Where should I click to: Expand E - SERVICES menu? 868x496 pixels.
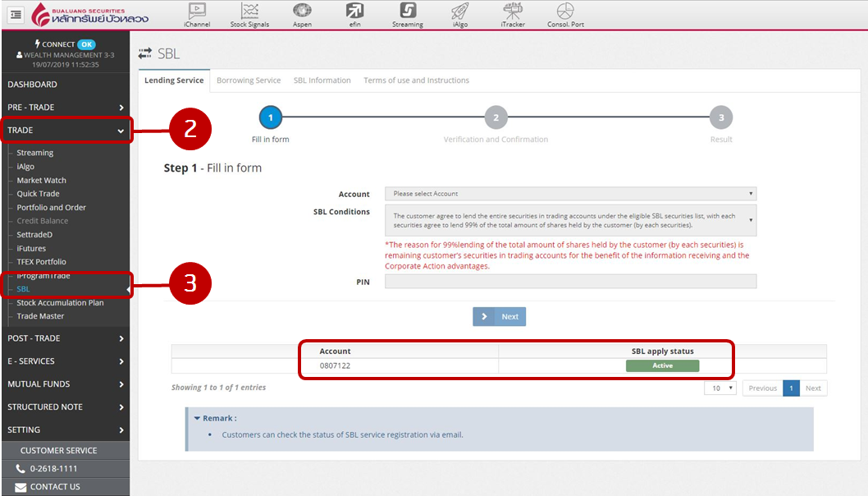pyautogui.click(x=66, y=361)
